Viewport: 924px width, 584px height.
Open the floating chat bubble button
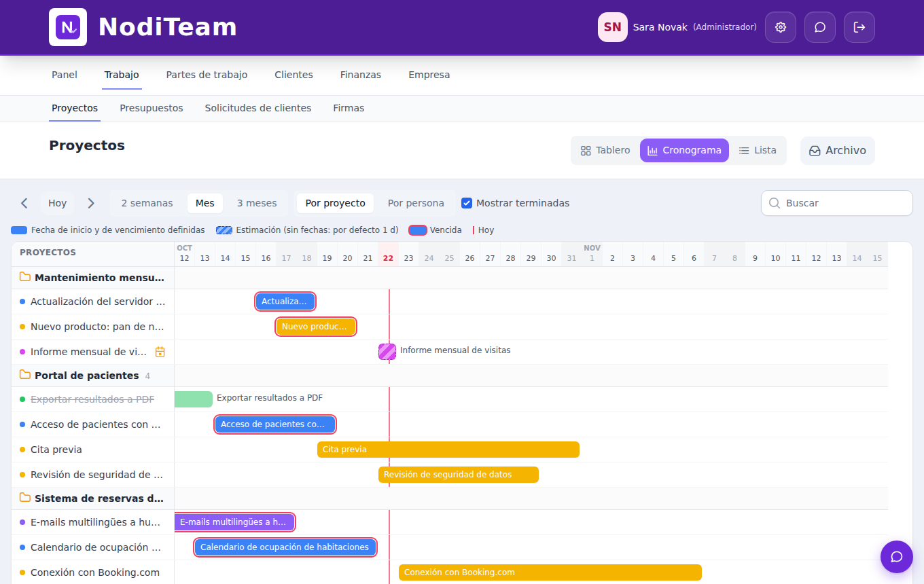897,557
